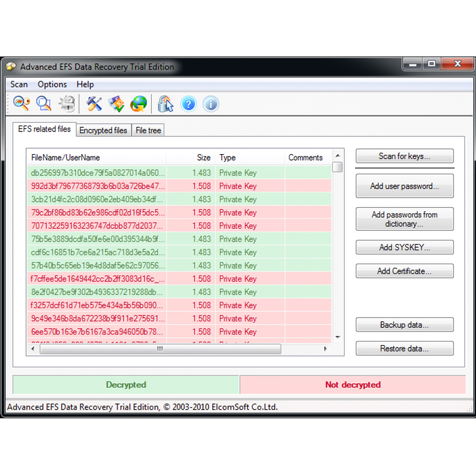Select row f3257dcf61d71eb575e434a5b56b090...
Image resolution: width=476 pixels, height=476 pixels.
click(x=180, y=305)
